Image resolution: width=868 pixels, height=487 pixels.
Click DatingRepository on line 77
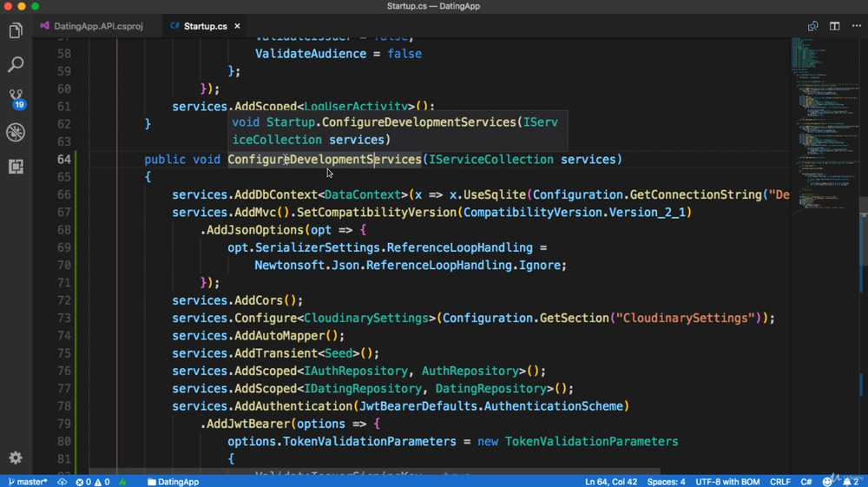click(x=491, y=389)
